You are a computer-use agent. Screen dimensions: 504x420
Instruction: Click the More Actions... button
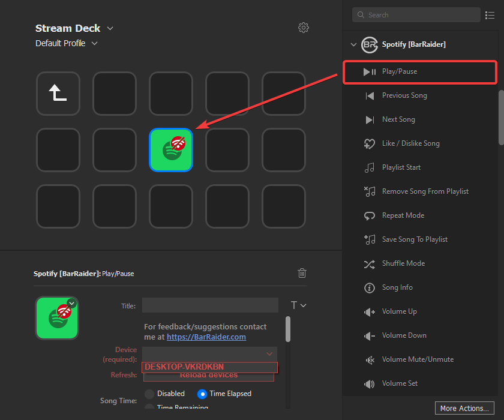point(464,409)
